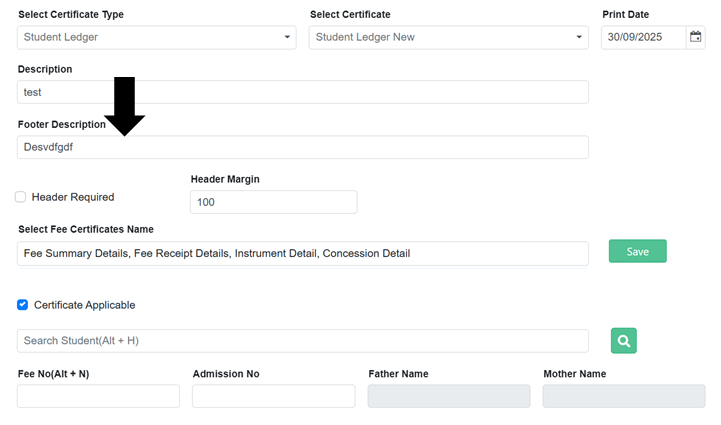Focus the Description field containing test

point(302,92)
